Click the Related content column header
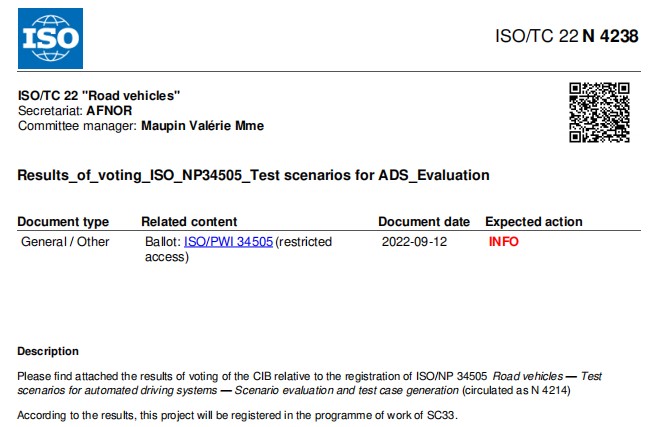670x427 pixels. click(x=189, y=222)
